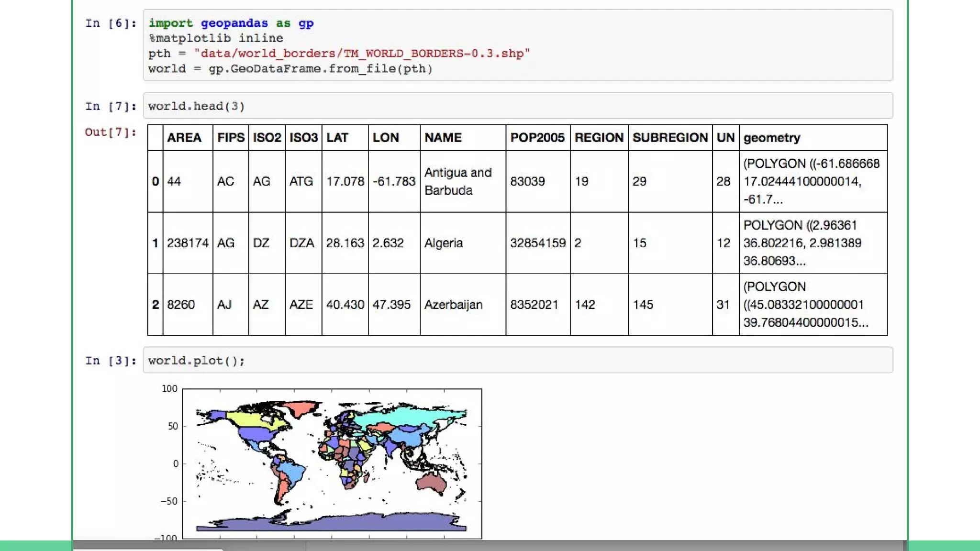Click subregion value 145

click(670, 305)
